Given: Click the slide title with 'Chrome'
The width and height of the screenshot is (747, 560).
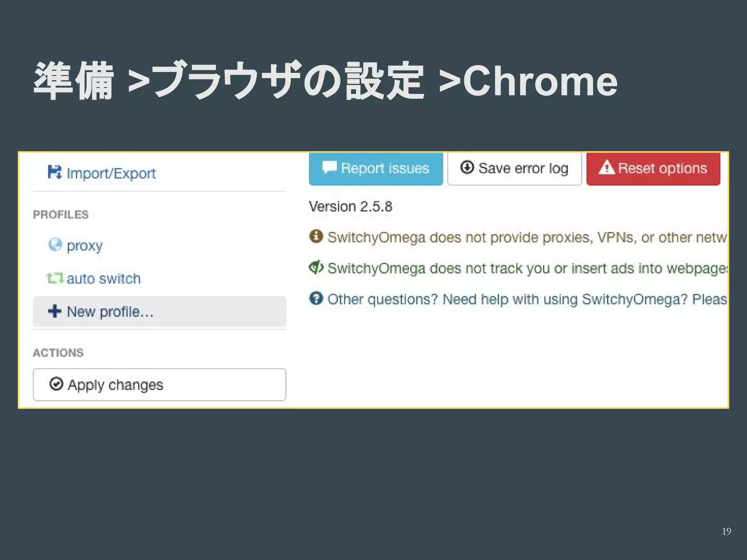Looking at the screenshot, I should coord(325,80).
